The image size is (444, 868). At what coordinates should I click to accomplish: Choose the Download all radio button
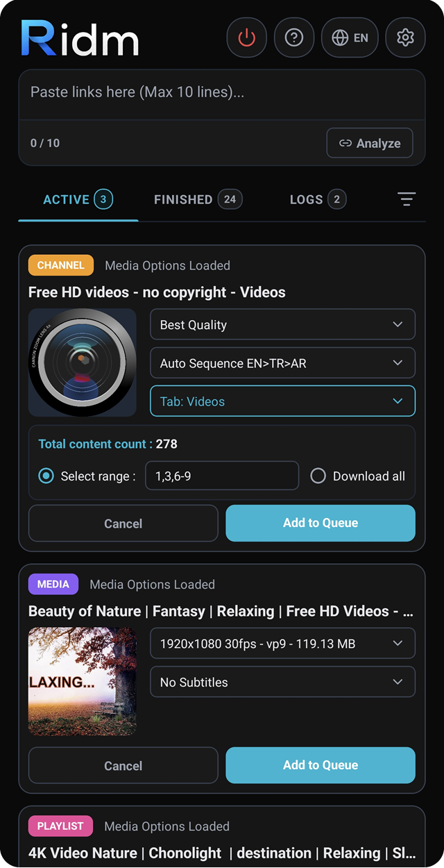318,476
